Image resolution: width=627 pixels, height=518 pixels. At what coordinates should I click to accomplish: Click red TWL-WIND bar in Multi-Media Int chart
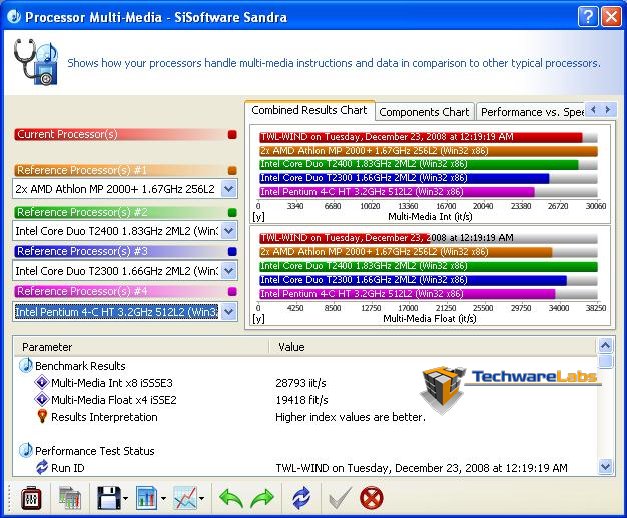tap(421, 137)
